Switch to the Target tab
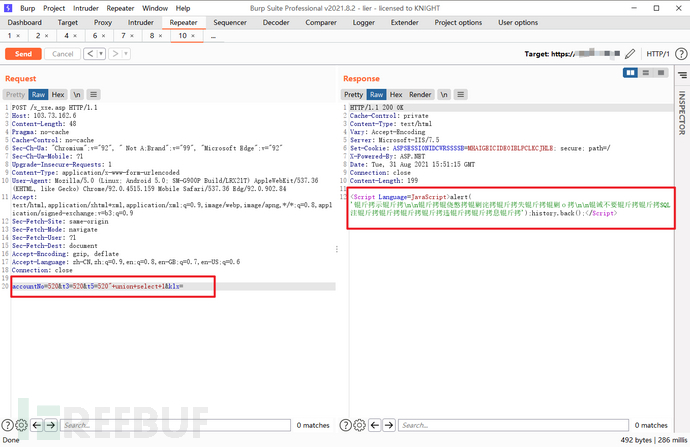690x447 pixels. pos(68,22)
